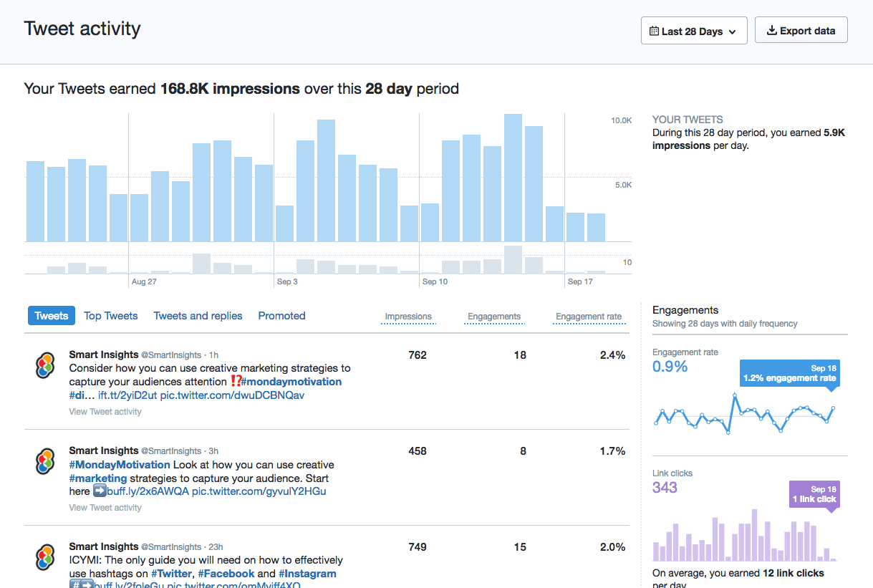This screenshot has height=588, width=873.
Task: Switch to the Top Tweets tab
Action: tap(110, 316)
